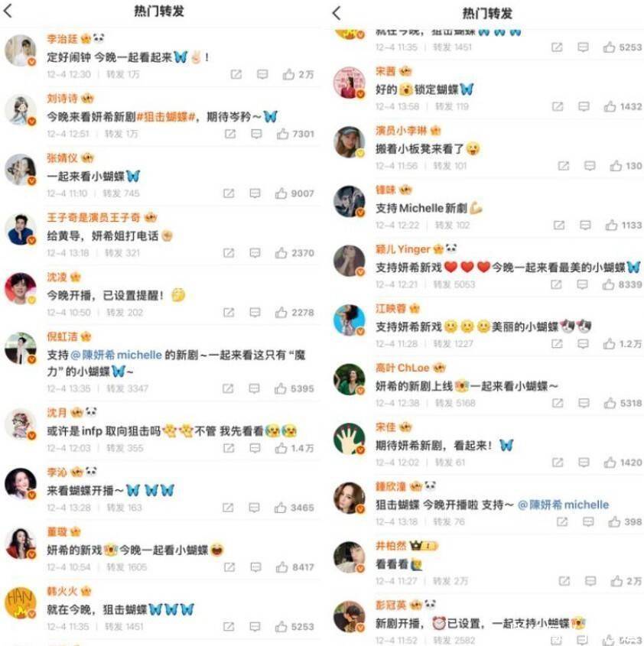The width and height of the screenshot is (644, 646).
Task: View 韩火火's HAN avatar
Action: coord(20,602)
